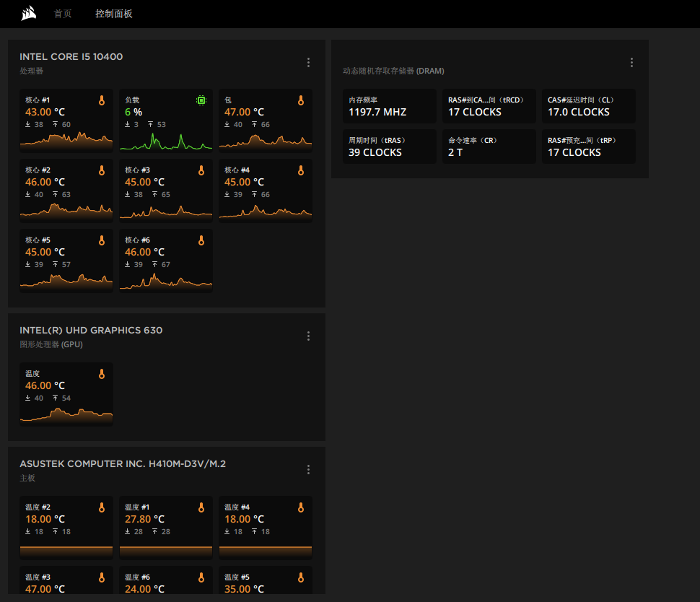Click the flat 温度 #4 graph bar

coord(266,551)
